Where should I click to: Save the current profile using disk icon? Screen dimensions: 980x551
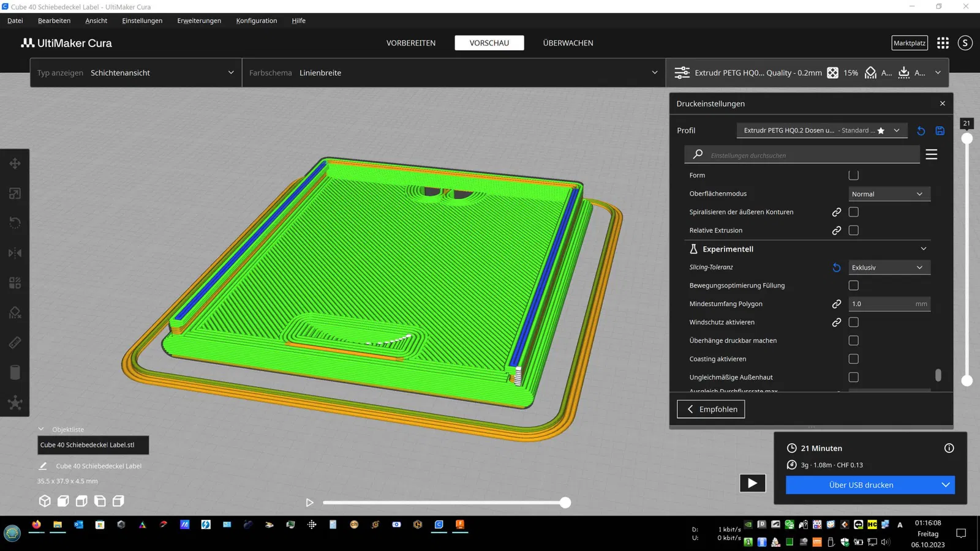[x=940, y=130]
